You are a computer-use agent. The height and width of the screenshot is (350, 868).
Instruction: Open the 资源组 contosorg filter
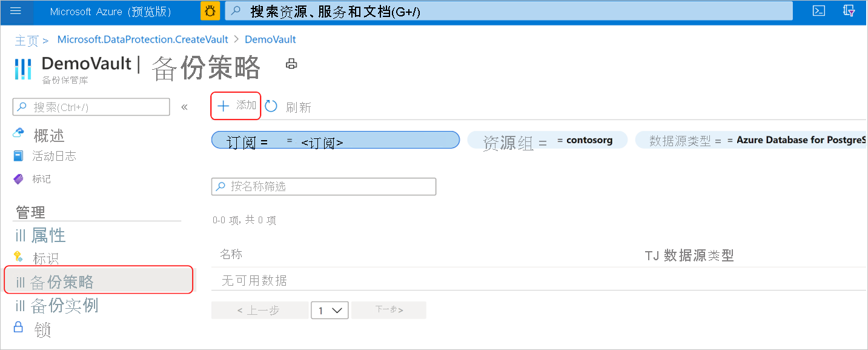[548, 140]
